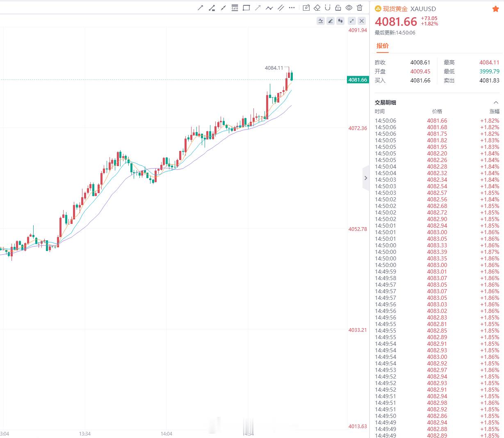504x438 pixels.
Task: Click the chart pencil draw button
Action: [x=331, y=21]
